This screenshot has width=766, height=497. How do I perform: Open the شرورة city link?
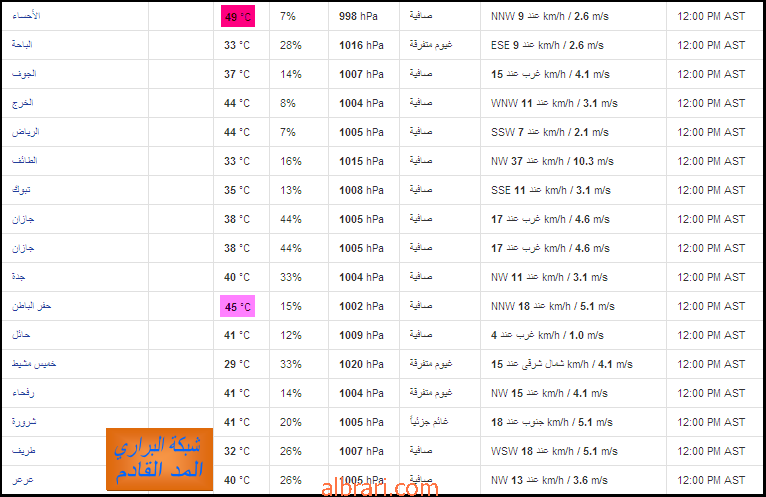pos(24,422)
